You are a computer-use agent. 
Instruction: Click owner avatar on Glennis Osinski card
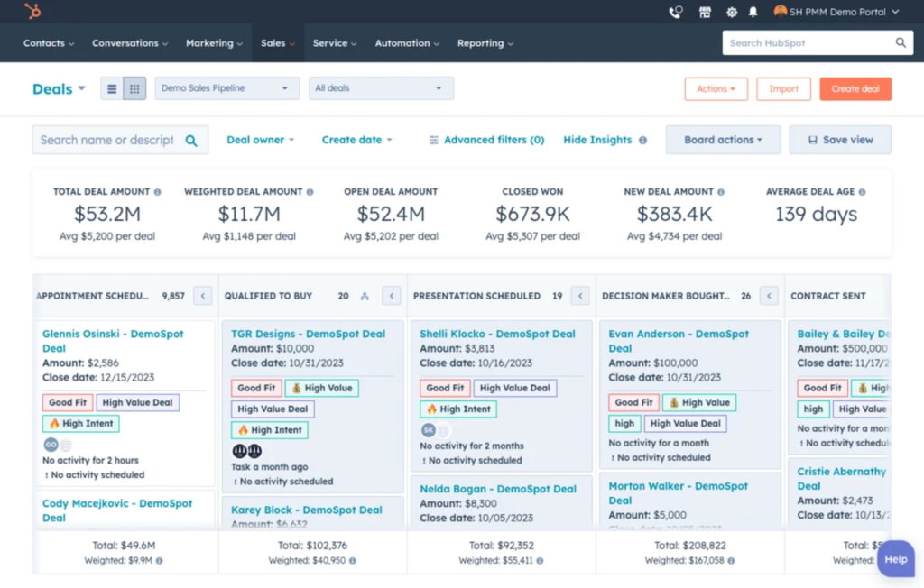(51, 445)
